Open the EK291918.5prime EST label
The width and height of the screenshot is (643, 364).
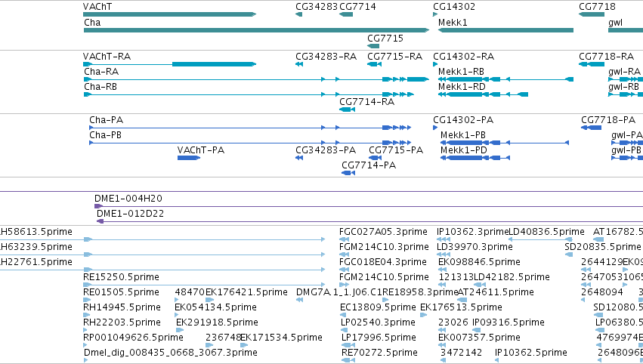217,322
